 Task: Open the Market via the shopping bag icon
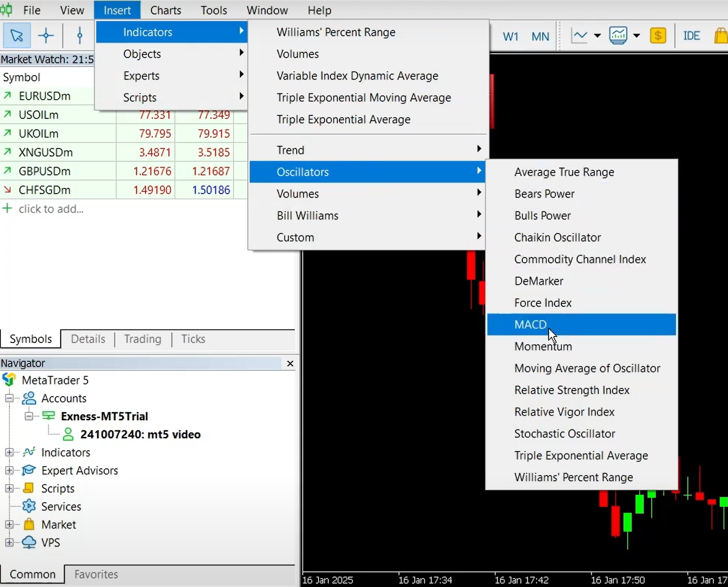pyautogui.click(x=720, y=36)
